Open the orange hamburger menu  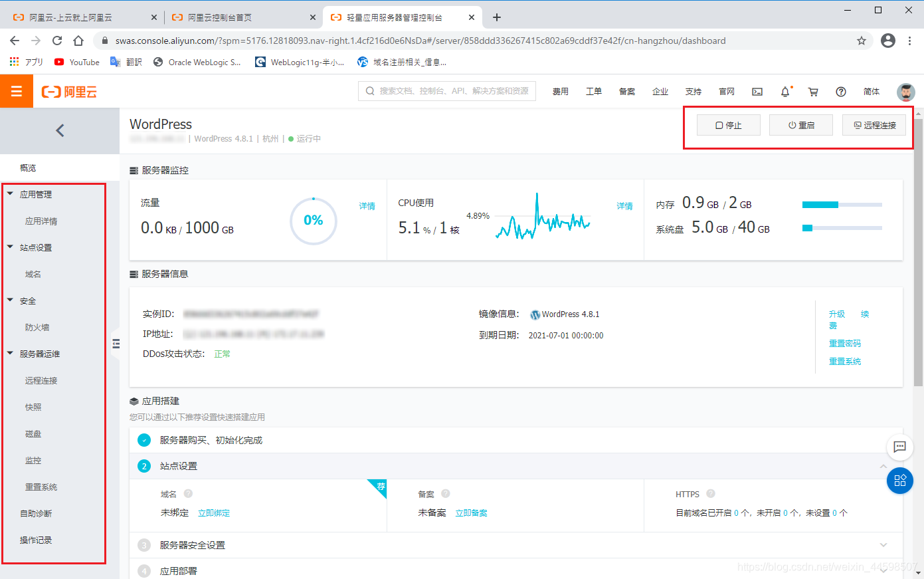pos(17,92)
